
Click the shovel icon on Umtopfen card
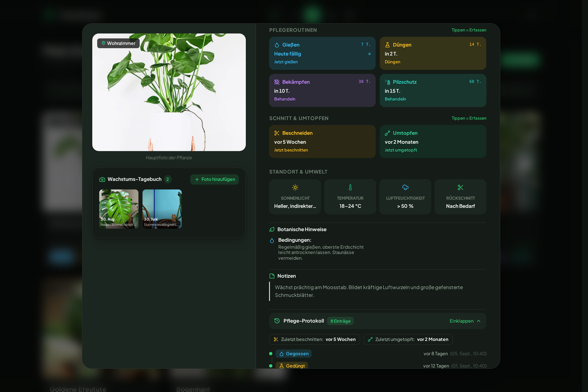(x=387, y=133)
